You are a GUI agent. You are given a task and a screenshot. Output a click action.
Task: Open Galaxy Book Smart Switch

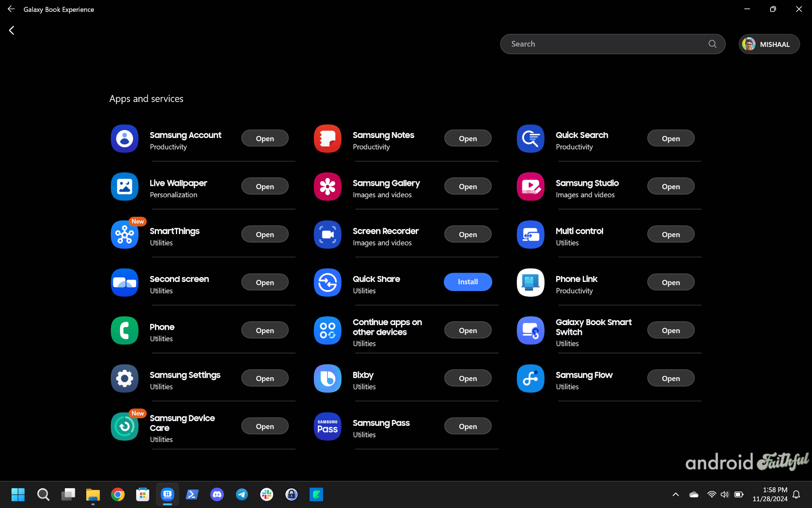coord(671,330)
